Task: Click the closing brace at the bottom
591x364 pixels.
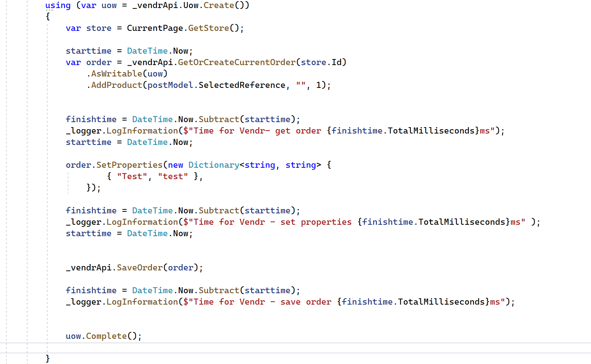Action: coord(48,359)
